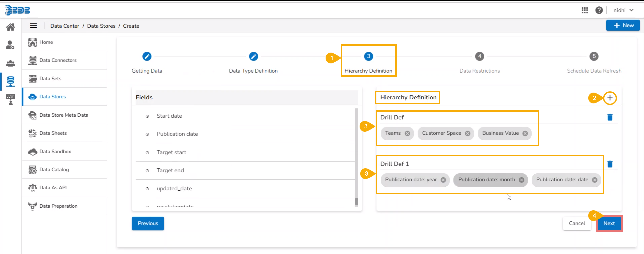Open the help question mark icon
This screenshot has height=254, width=644.
599,10
